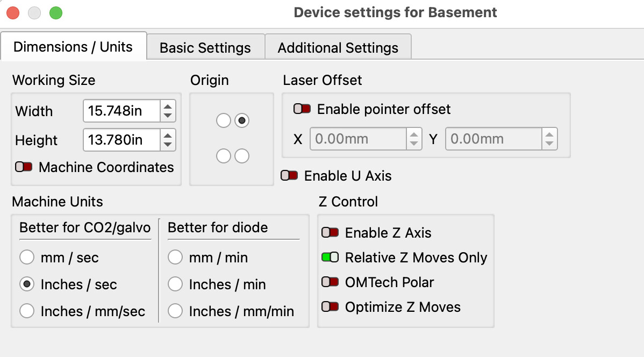
Task: Switch to the Basic Settings tab
Action: [205, 48]
